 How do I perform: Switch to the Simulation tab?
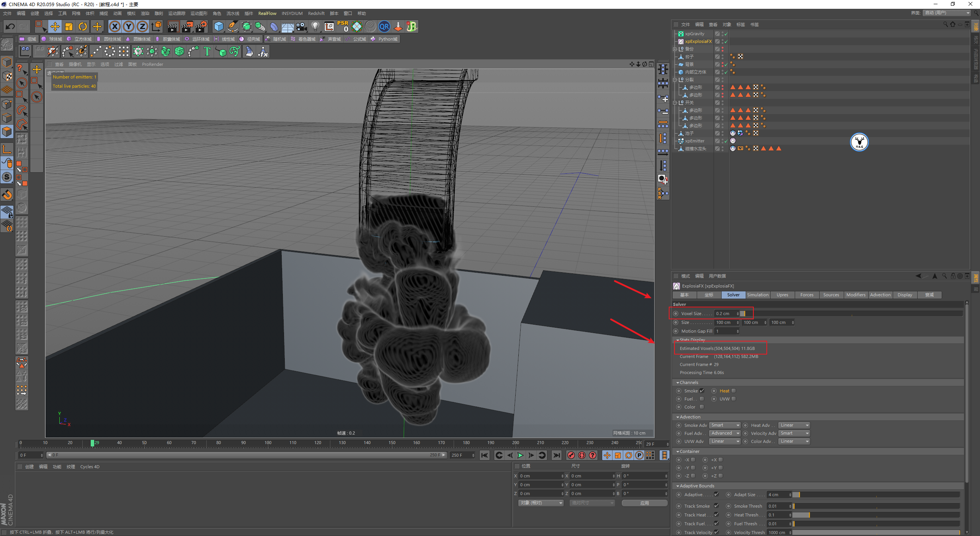(758, 295)
